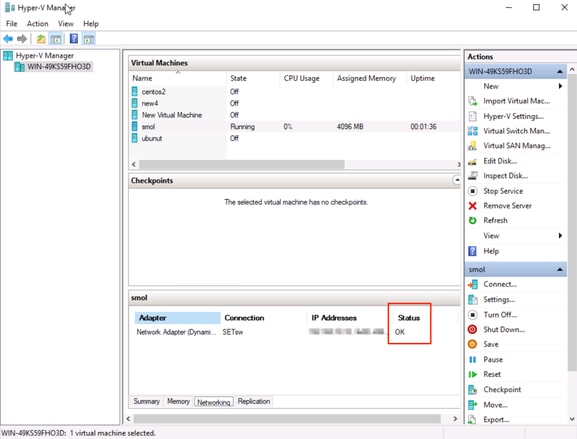The width and height of the screenshot is (577, 439).
Task: Toggle the Action pane toolbar icon
Action: click(x=89, y=39)
